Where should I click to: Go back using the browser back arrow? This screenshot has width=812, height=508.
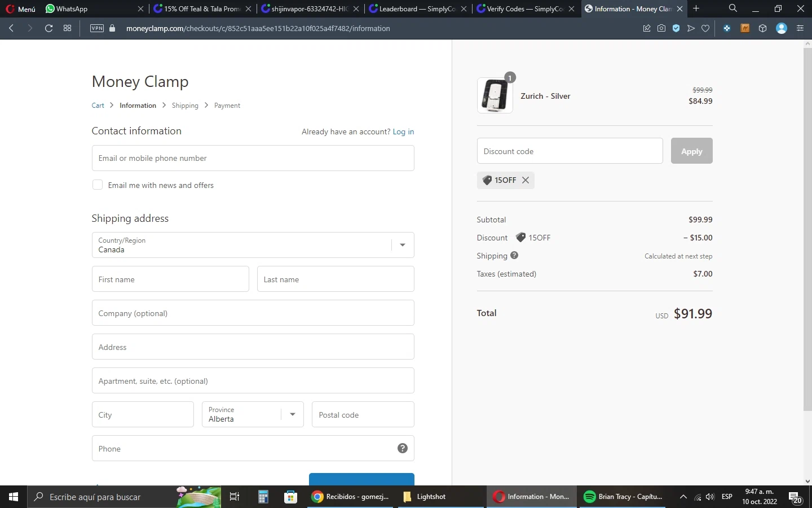pos(11,28)
